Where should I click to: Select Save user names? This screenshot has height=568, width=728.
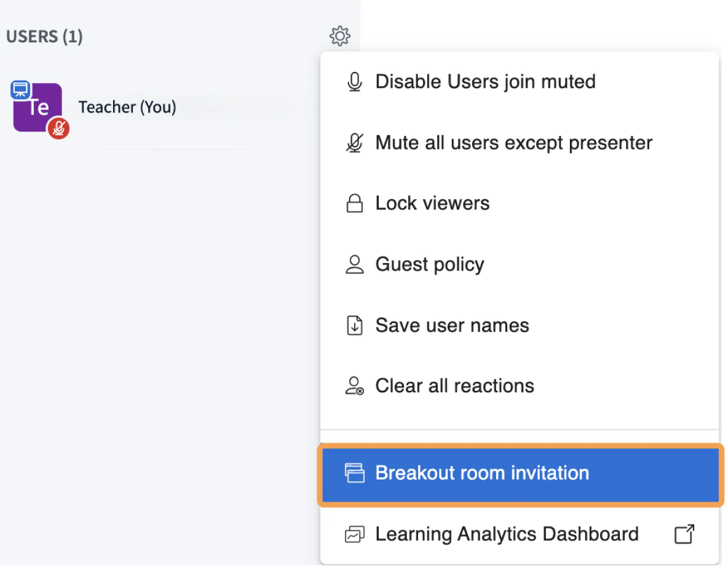[452, 325]
